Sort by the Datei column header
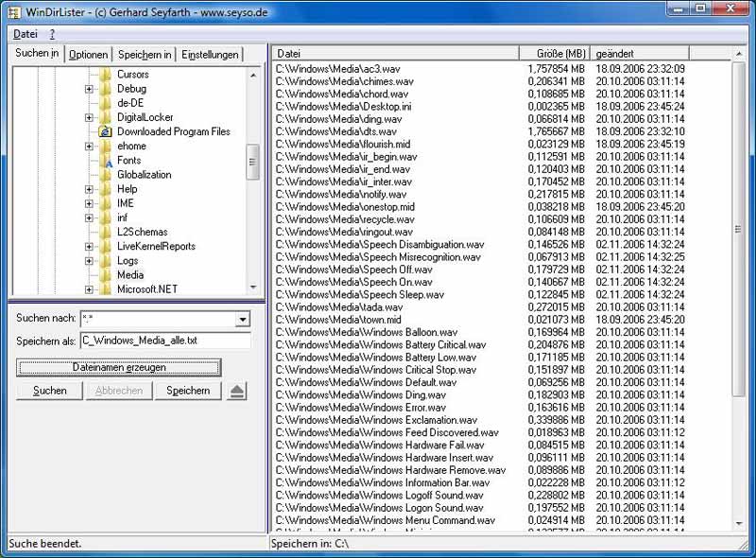This screenshot has width=756, height=558. [x=396, y=54]
